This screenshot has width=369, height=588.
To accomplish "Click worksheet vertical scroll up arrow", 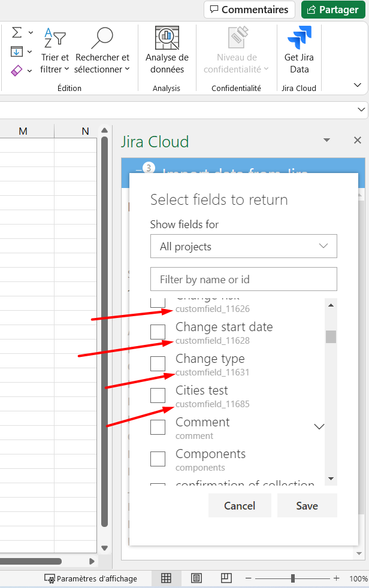I will pyautogui.click(x=105, y=131).
